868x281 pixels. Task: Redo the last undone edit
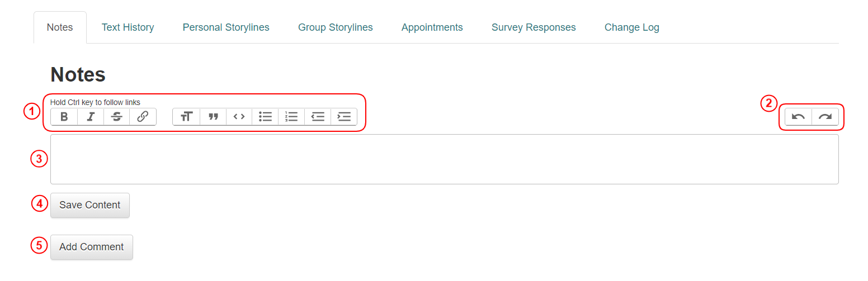point(825,117)
